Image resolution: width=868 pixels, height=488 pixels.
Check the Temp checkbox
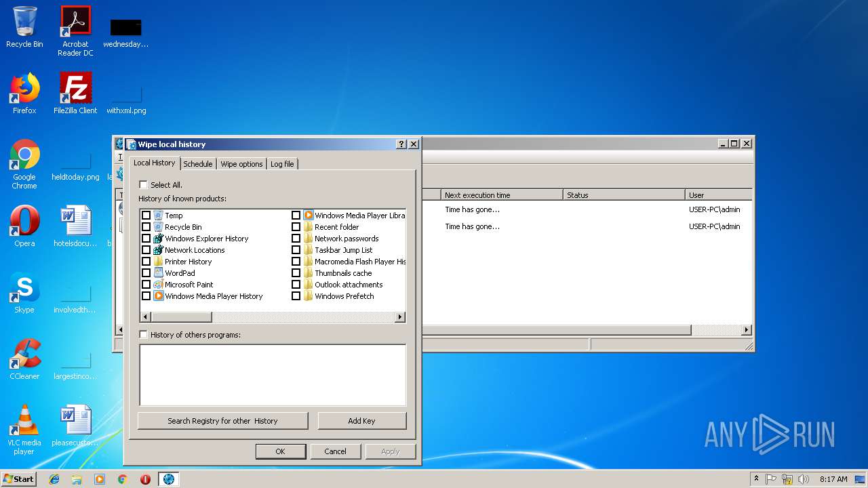(146, 216)
